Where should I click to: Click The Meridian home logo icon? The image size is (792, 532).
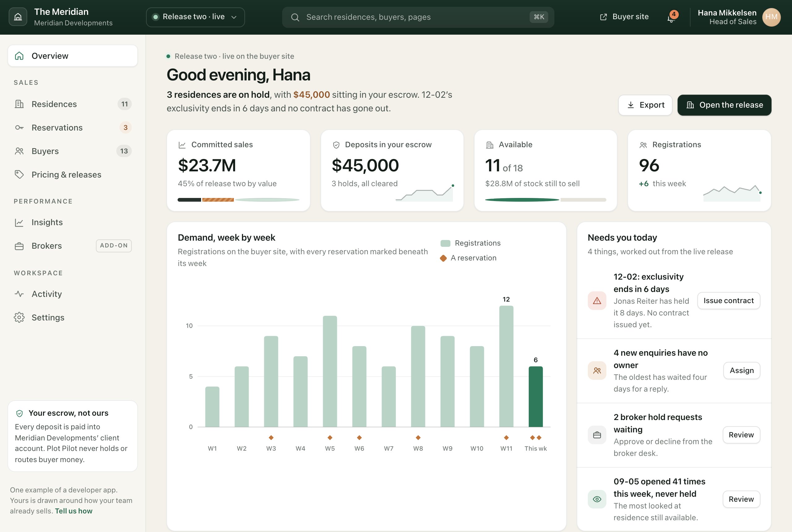click(x=18, y=17)
